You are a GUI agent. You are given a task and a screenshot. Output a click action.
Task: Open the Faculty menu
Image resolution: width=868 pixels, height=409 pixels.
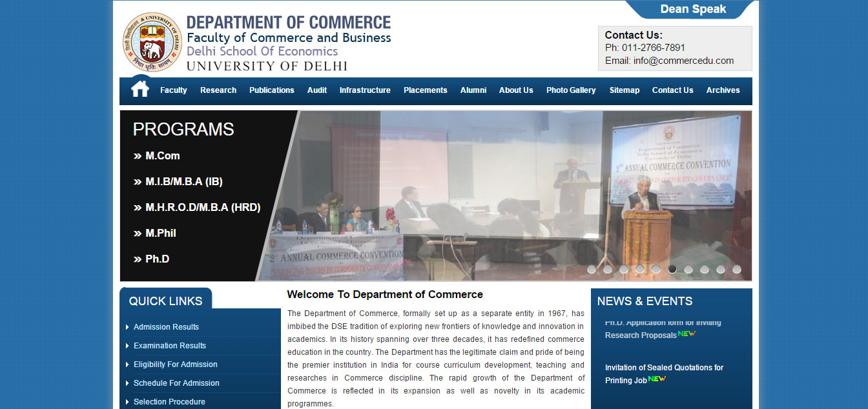(174, 90)
